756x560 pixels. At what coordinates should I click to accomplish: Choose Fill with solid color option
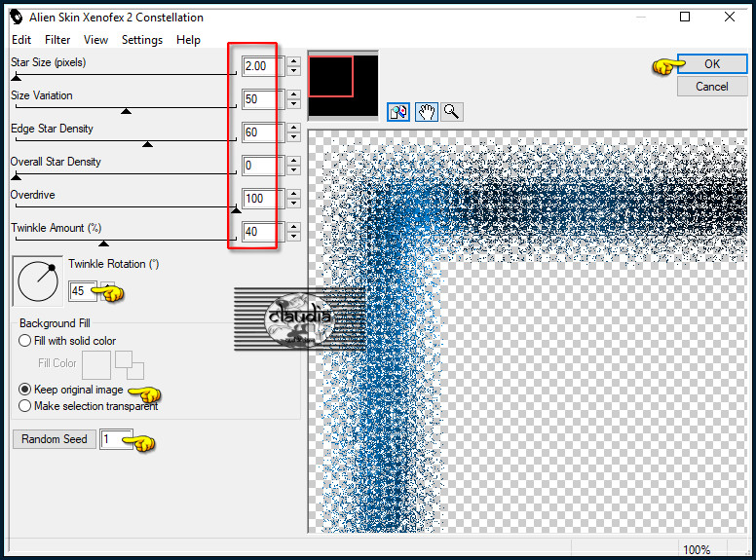(x=67, y=341)
